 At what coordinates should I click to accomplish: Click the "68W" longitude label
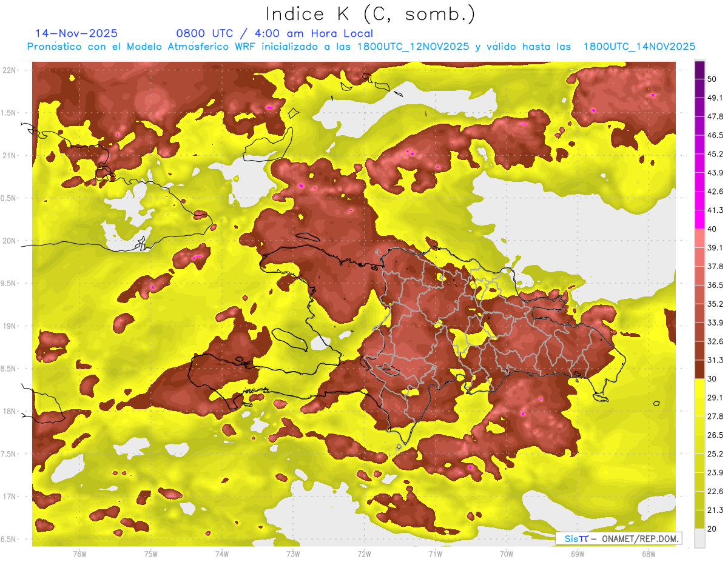click(x=648, y=554)
